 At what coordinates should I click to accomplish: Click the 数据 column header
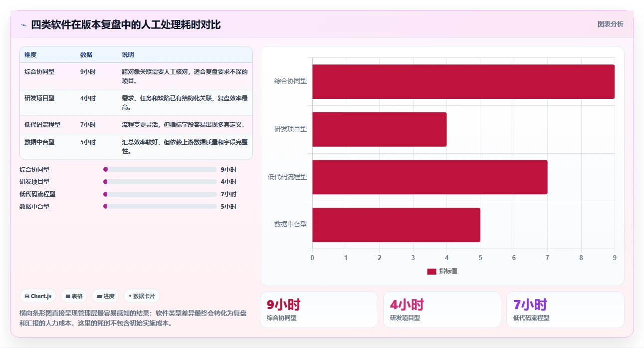86,55
